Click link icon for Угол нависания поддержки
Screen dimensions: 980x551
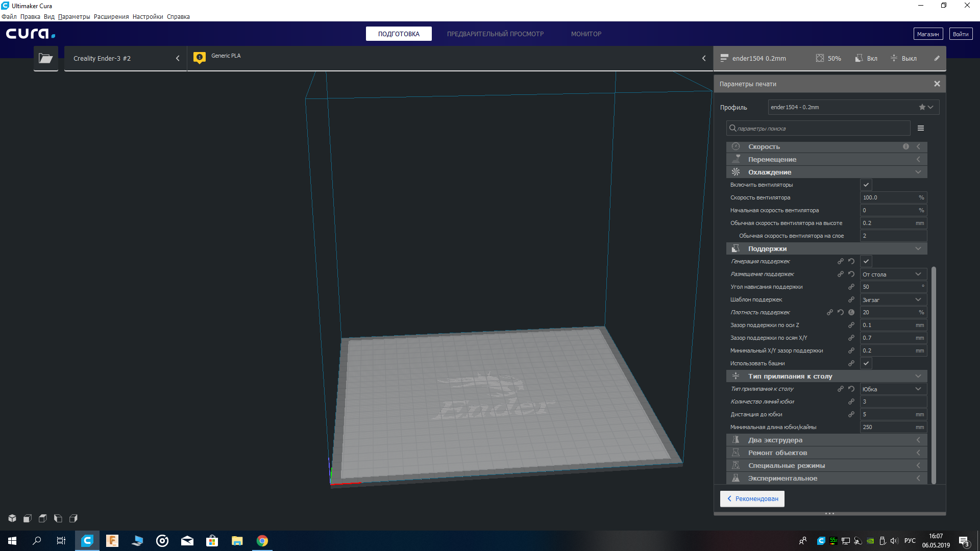851,287
